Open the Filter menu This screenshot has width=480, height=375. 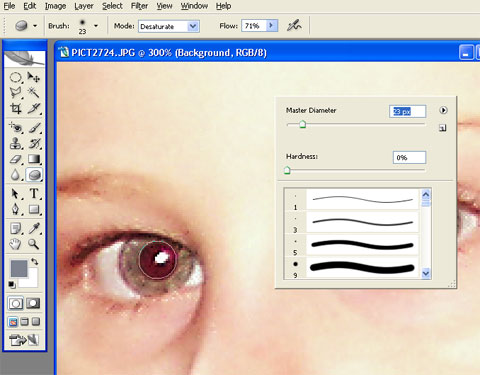point(139,6)
